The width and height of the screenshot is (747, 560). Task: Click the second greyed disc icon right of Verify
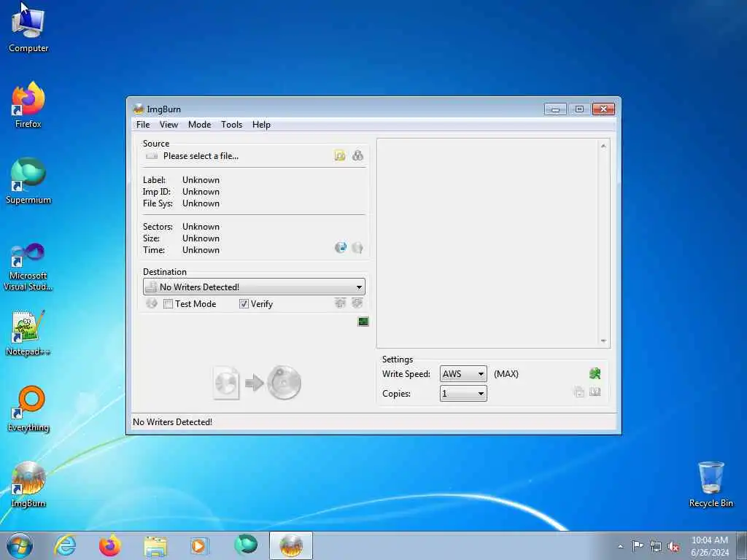pyautogui.click(x=357, y=303)
